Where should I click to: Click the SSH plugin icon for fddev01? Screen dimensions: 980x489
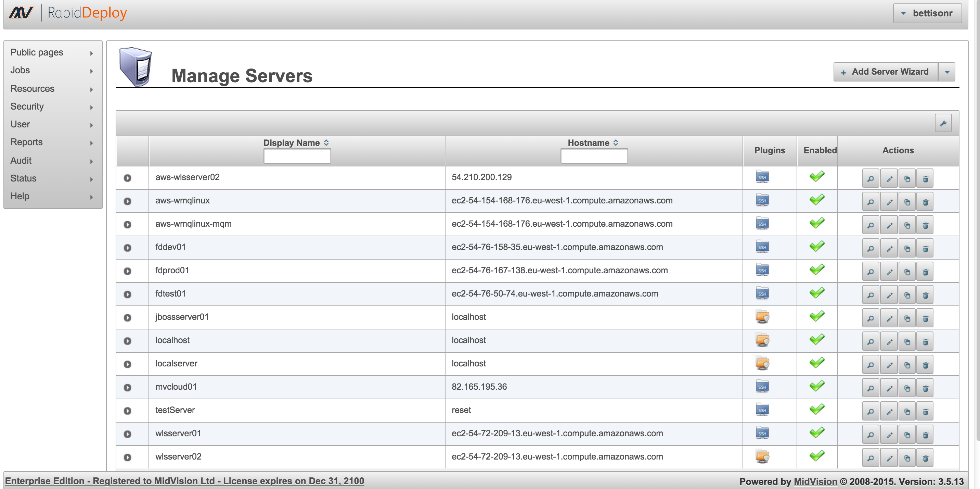click(762, 247)
